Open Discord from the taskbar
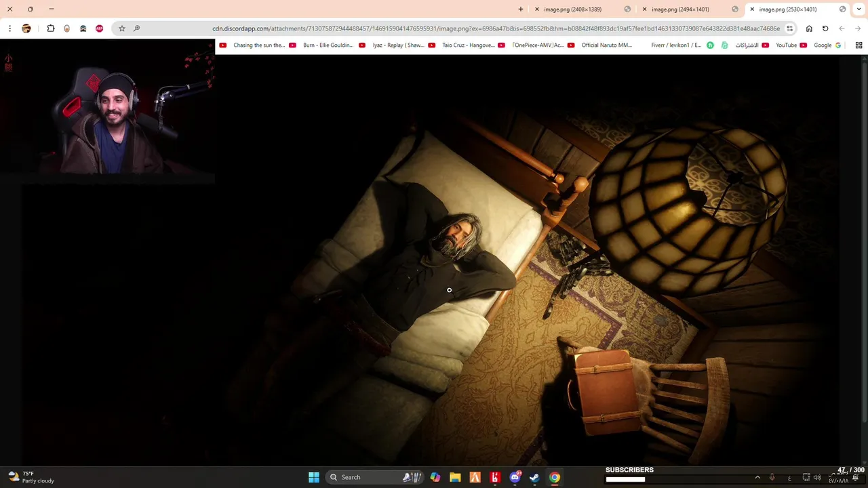This screenshot has height=488, width=868. point(515,477)
